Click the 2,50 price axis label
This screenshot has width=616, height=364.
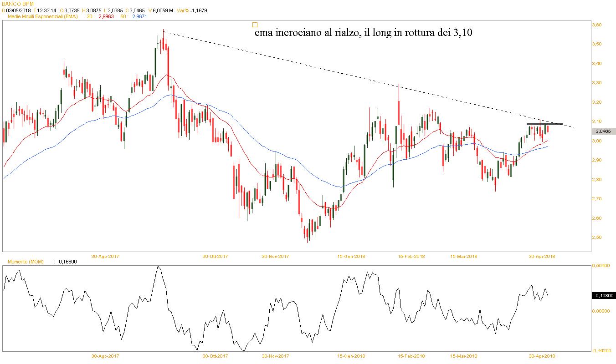(x=597, y=238)
